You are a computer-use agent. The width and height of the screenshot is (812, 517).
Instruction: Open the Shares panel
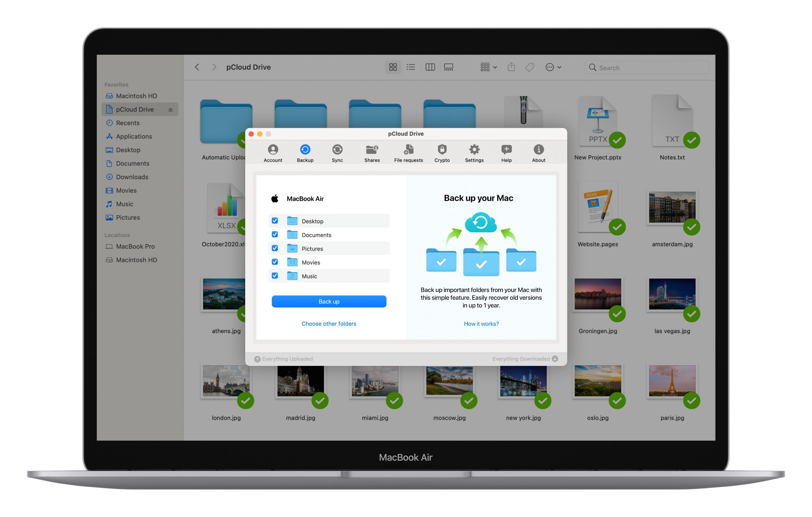pyautogui.click(x=372, y=153)
